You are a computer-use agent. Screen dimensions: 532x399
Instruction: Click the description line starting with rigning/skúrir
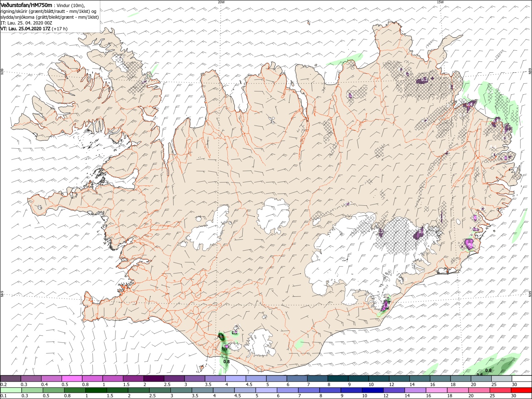(x=48, y=11)
